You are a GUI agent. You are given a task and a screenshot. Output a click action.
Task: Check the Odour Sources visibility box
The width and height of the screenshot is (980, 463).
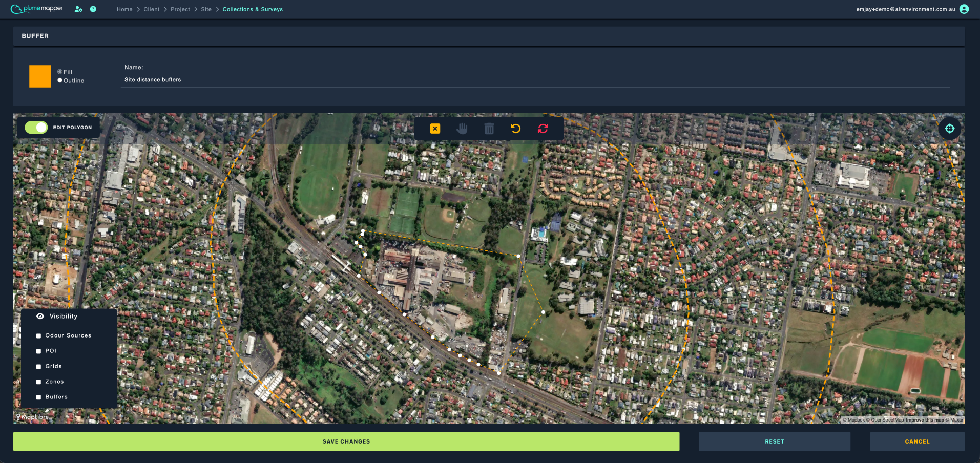pyautogui.click(x=38, y=336)
